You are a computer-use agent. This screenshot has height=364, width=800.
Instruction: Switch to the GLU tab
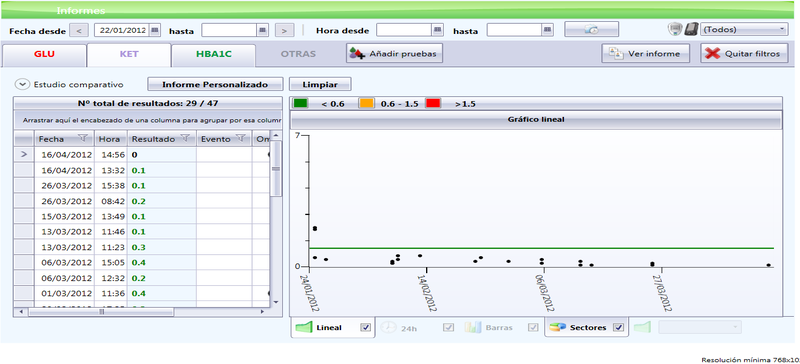point(44,54)
